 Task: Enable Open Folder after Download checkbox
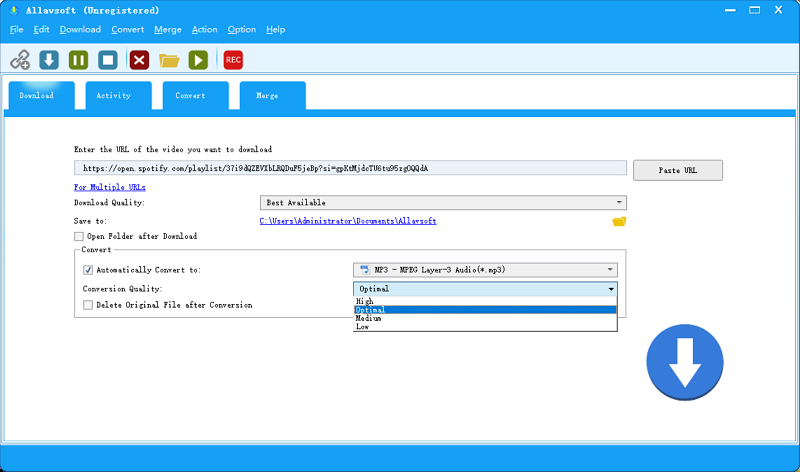point(79,236)
